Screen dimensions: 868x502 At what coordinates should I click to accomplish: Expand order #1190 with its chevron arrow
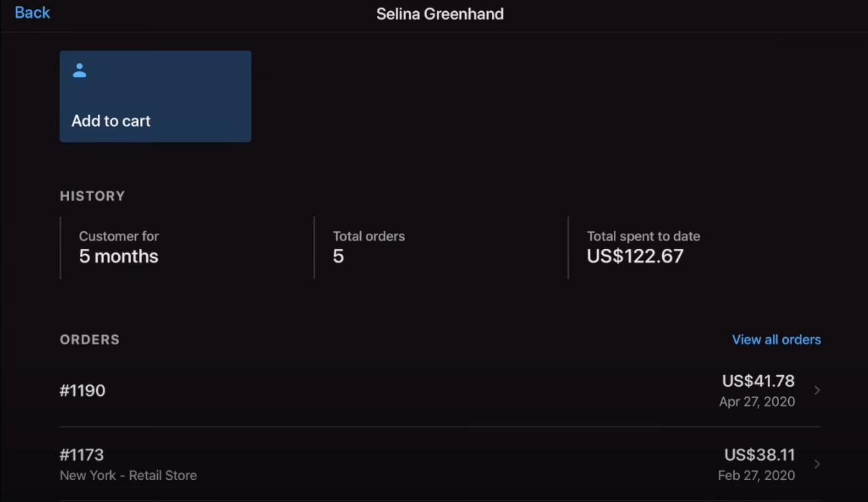click(x=817, y=390)
